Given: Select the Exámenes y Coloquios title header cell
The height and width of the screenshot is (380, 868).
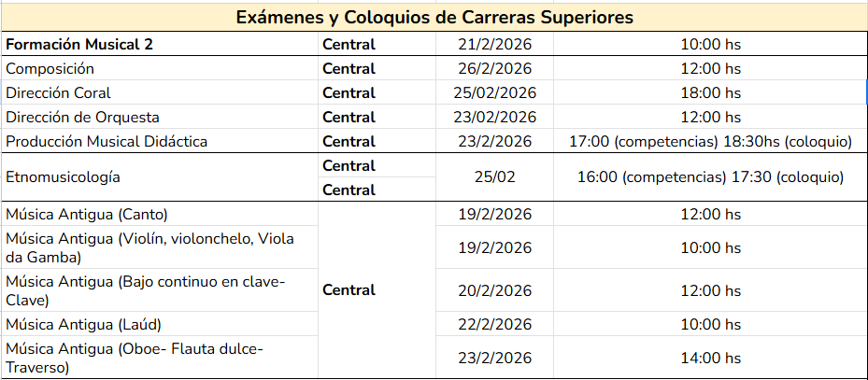Looking at the screenshot, I should 434,17.
